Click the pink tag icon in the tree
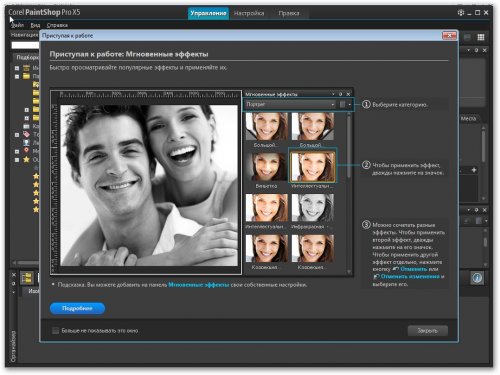 (26, 134)
